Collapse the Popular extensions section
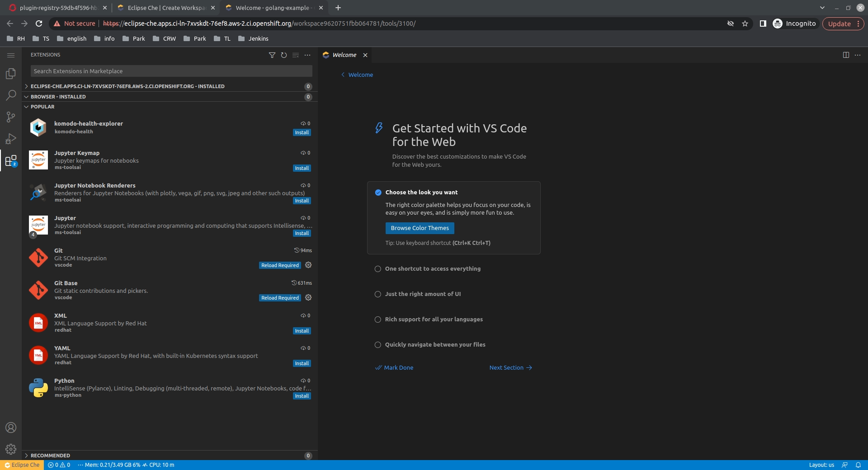The image size is (868, 470). tap(170, 107)
